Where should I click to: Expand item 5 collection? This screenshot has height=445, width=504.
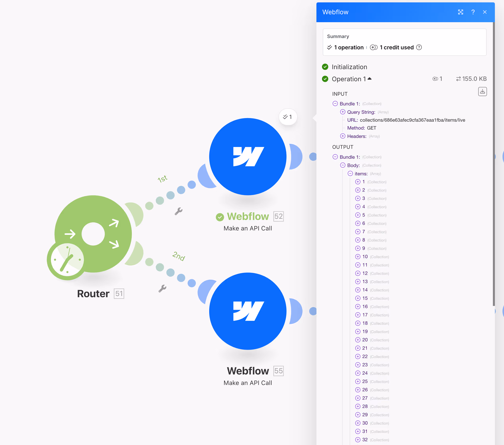click(357, 215)
